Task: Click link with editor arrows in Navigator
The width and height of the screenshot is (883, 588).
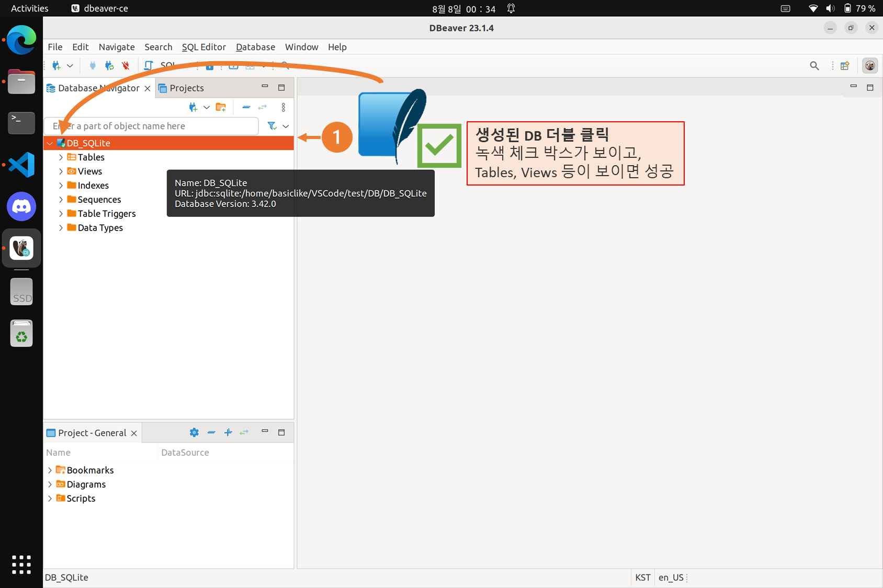Action: point(263,107)
